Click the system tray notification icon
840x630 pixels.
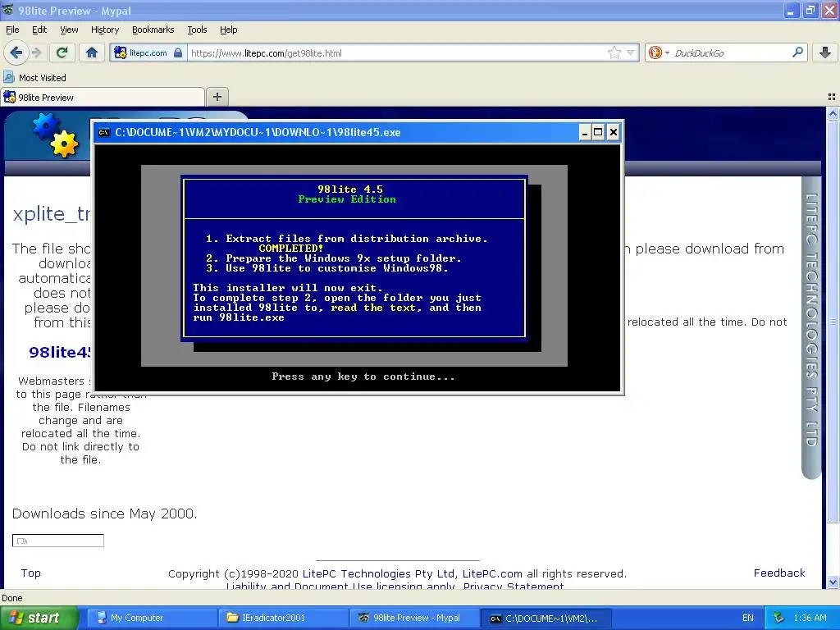click(779, 618)
